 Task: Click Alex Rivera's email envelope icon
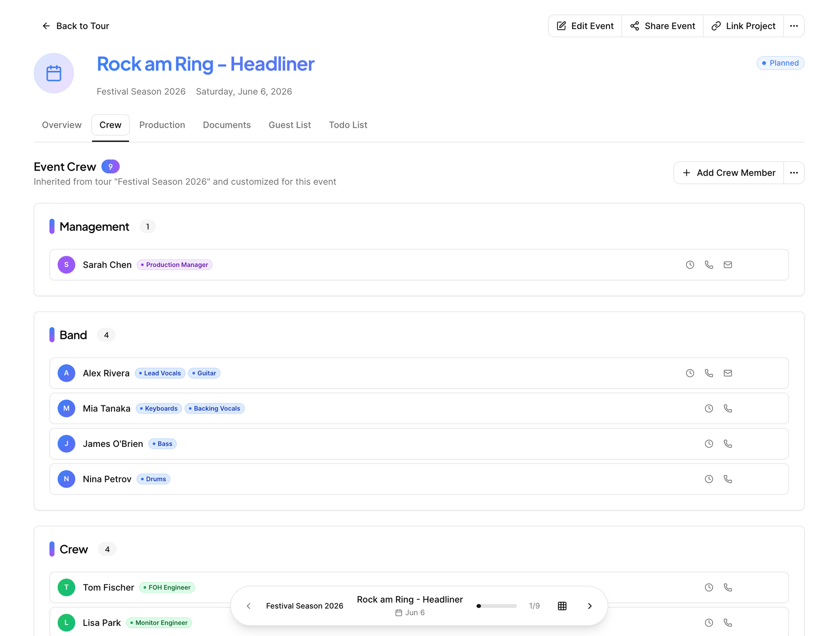pyautogui.click(x=728, y=373)
